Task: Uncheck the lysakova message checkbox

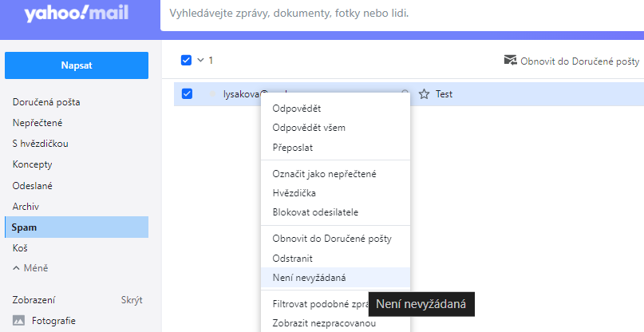Action: pyautogui.click(x=187, y=94)
